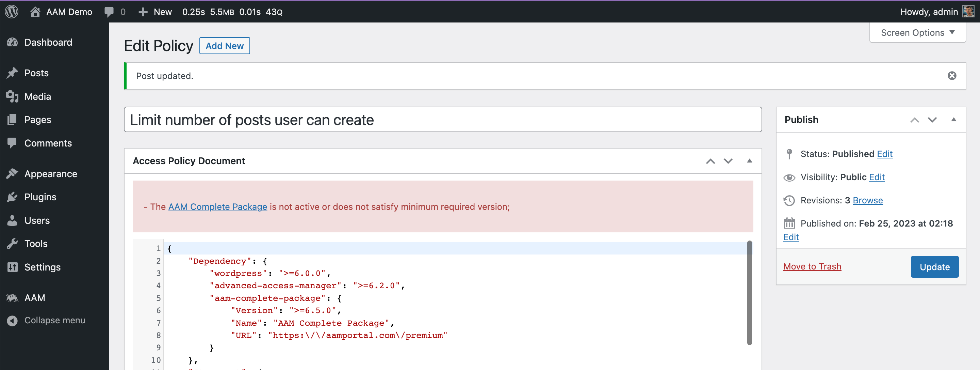Browse the 3 revisions
The height and width of the screenshot is (370, 980).
point(867,200)
